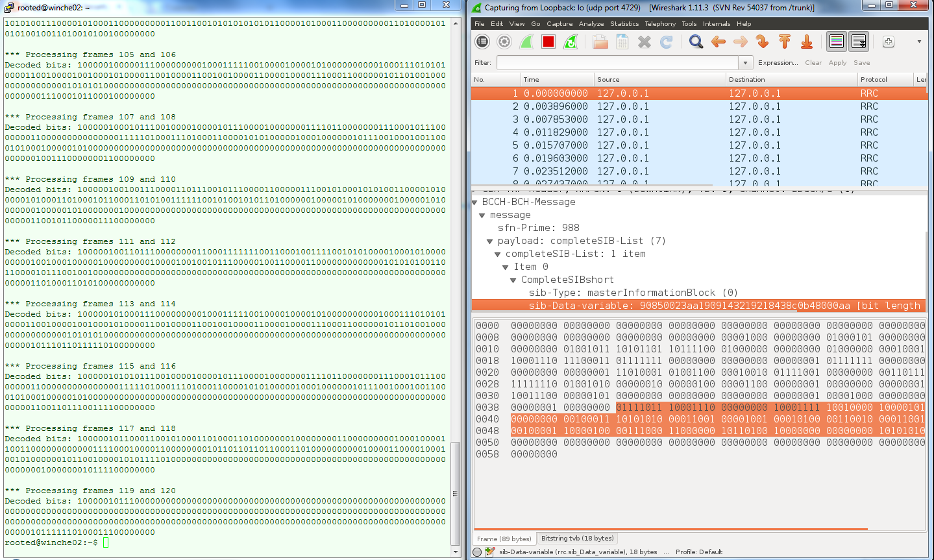The image size is (934, 560).
Task: Select the sib-Data-variable row
Action: coord(699,306)
